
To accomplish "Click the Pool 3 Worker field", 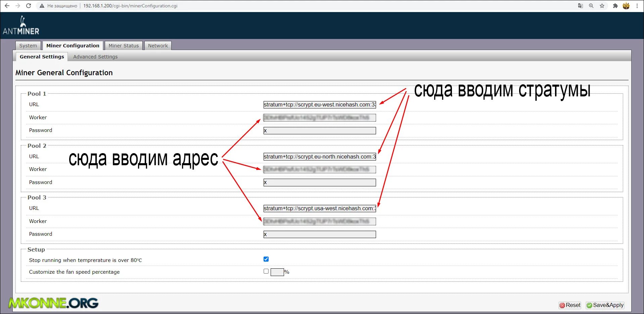I will pyautogui.click(x=320, y=221).
